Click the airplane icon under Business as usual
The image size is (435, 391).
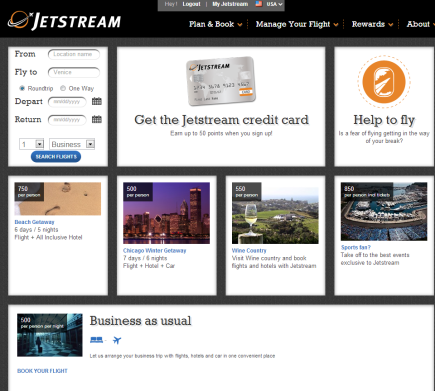pyautogui.click(x=117, y=340)
